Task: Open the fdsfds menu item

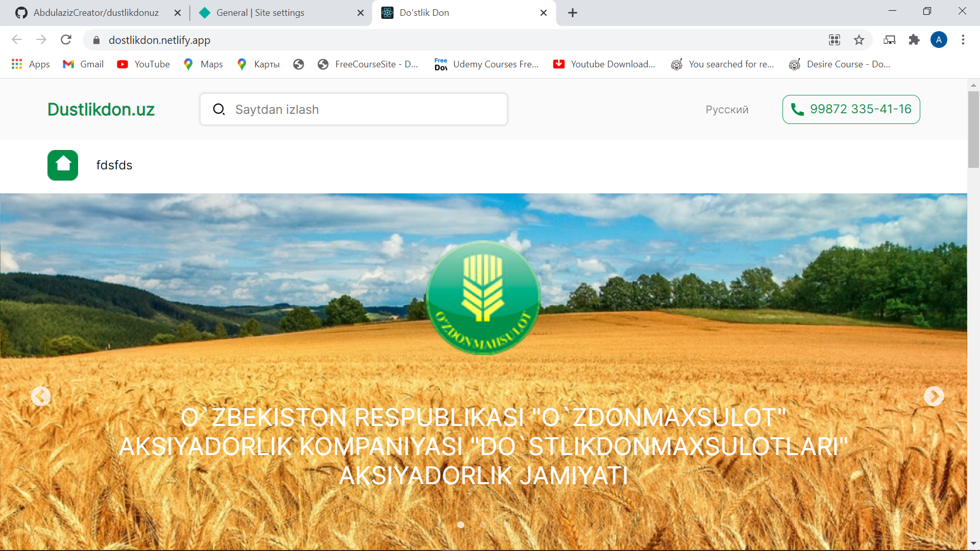Action: pyautogui.click(x=114, y=165)
